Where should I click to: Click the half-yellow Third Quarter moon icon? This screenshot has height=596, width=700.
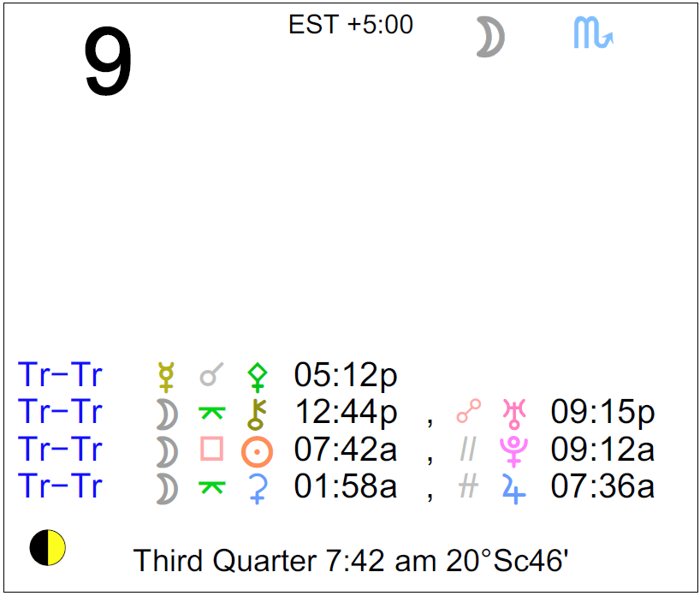pos(48,548)
